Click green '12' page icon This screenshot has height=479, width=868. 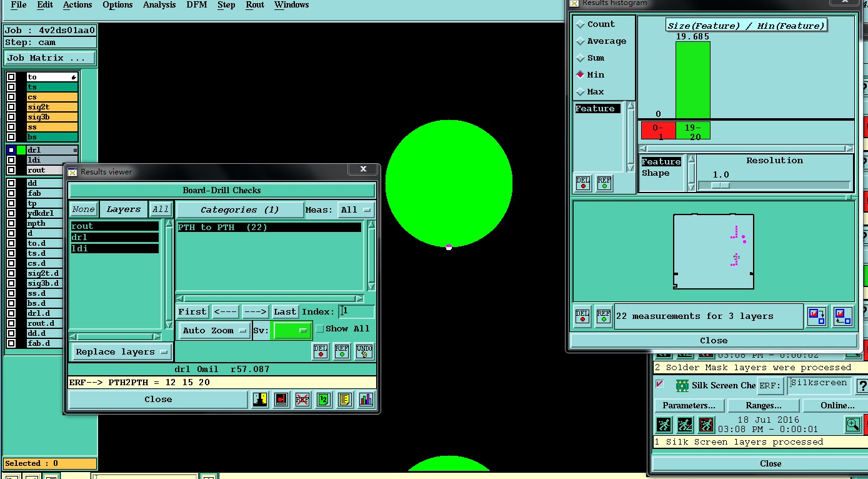(324, 400)
